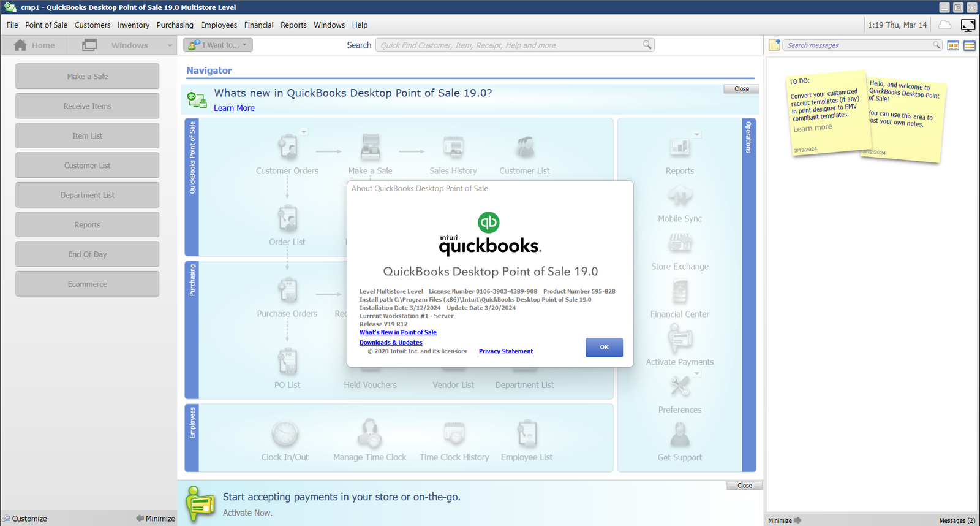The image size is (980, 526).
Task: Expand the Windows dropdown arrow
Action: click(170, 45)
